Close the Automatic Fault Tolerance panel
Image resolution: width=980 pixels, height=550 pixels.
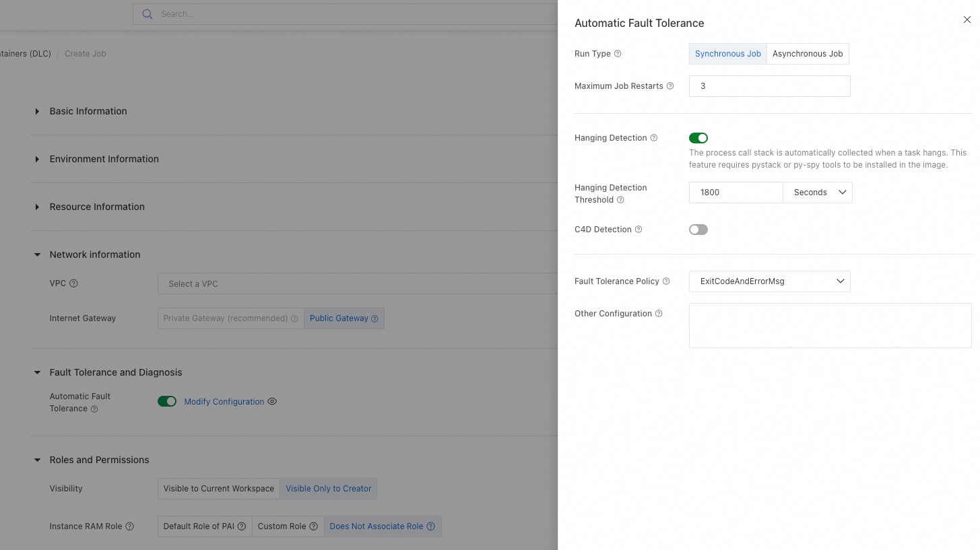967,20
